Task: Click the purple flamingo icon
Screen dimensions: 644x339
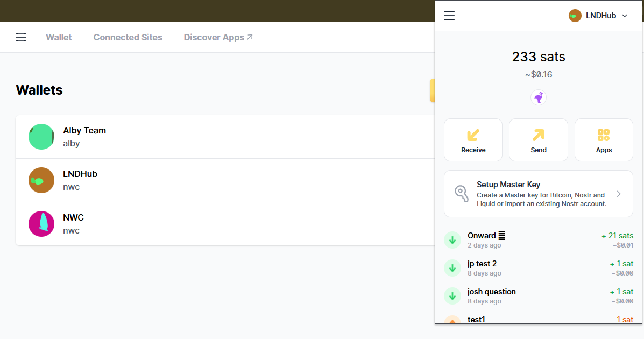Action: coord(538,97)
